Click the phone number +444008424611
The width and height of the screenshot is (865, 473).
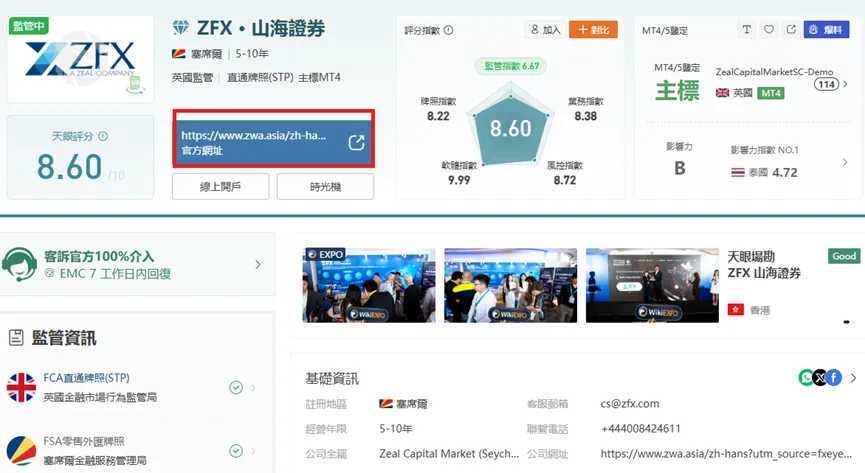click(x=640, y=429)
